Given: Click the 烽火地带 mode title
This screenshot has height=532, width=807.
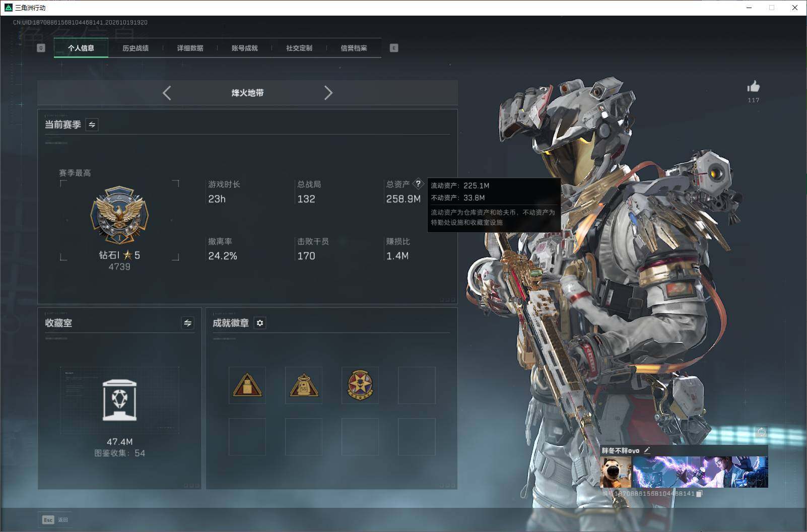Looking at the screenshot, I should coord(247,93).
